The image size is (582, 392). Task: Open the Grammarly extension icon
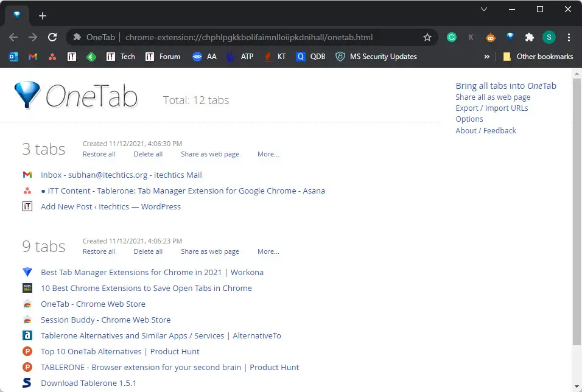[x=451, y=37]
